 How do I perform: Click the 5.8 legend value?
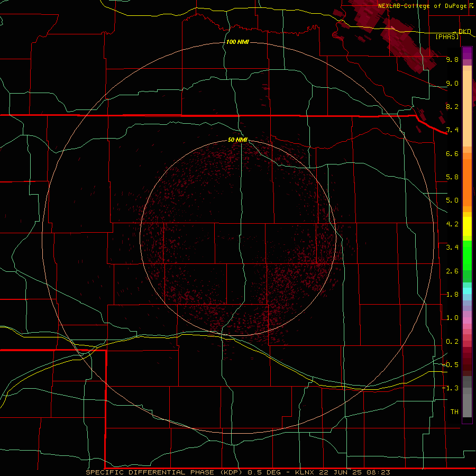[x=452, y=177]
